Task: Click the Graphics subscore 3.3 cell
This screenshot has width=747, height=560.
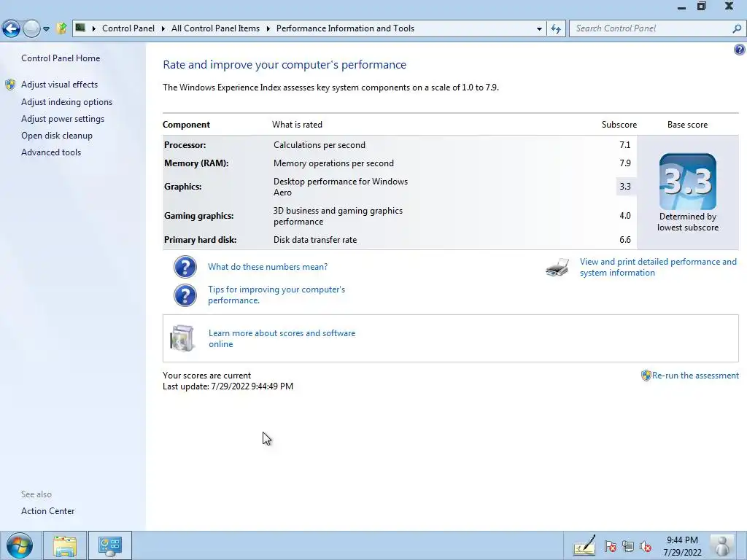Action: click(625, 186)
